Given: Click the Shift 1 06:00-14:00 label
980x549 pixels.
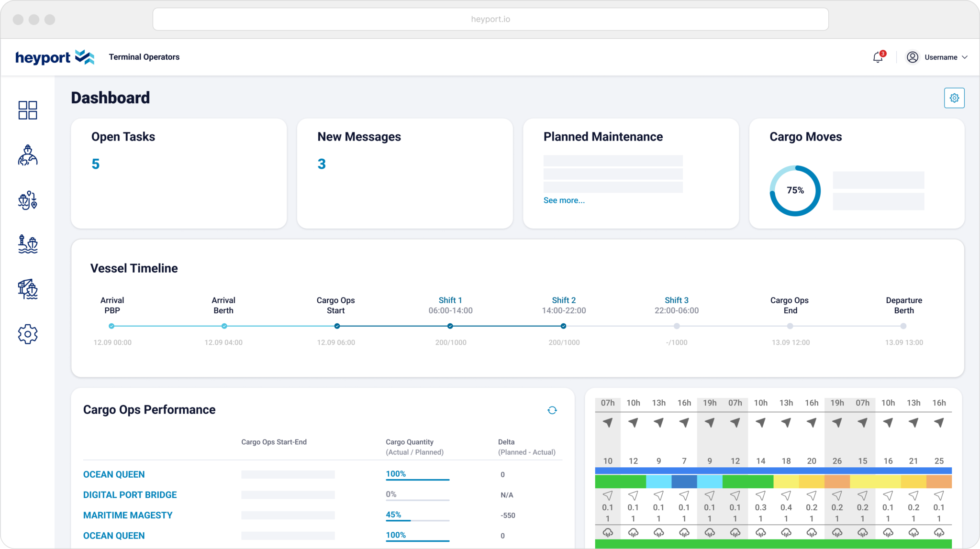Looking at the screenshot, I should 450,305.
